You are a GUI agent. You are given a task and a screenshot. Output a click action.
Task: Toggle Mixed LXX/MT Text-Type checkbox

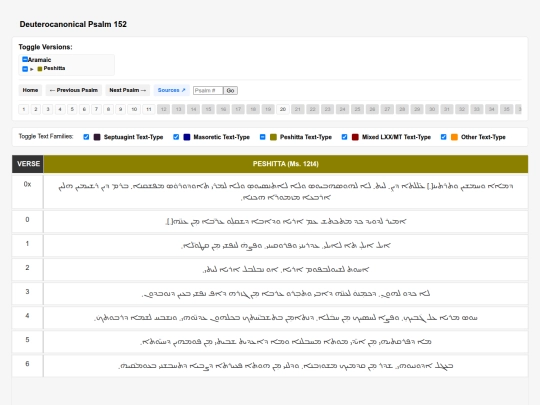344,137
